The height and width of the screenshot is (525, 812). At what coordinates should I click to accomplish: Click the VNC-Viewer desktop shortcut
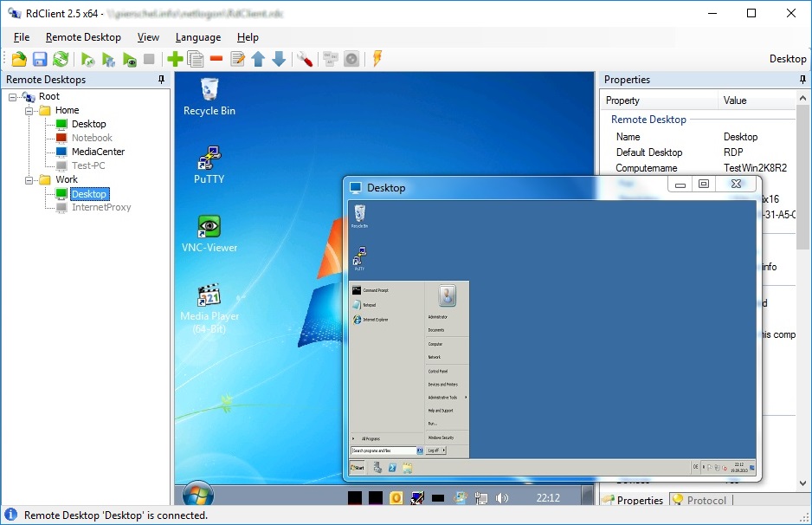209,234
